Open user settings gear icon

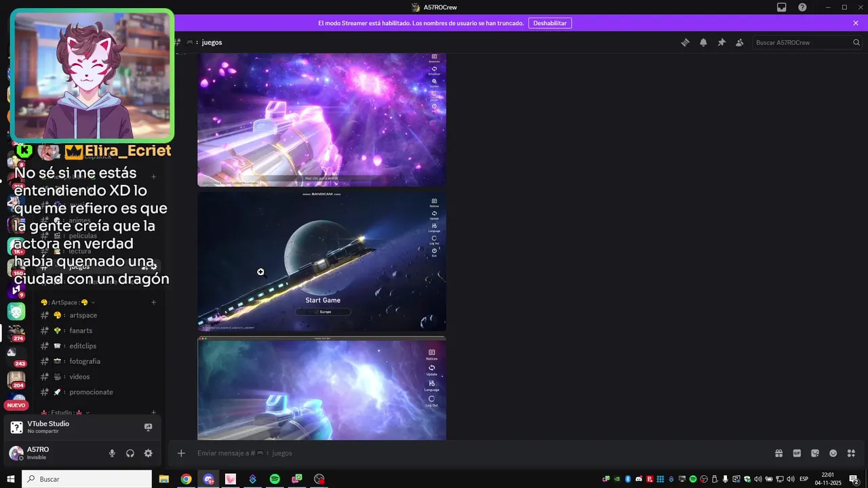[148, 453]
